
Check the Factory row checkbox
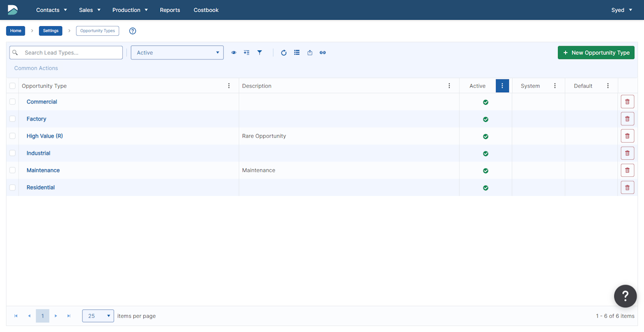tap(13, 119)
